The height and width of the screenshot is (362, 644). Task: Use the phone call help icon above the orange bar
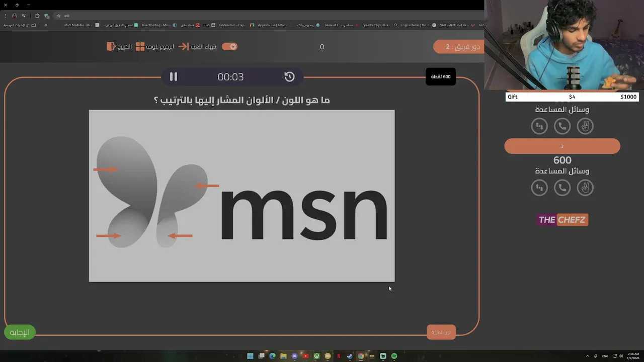pyautogui.click(x=562, y=126)
